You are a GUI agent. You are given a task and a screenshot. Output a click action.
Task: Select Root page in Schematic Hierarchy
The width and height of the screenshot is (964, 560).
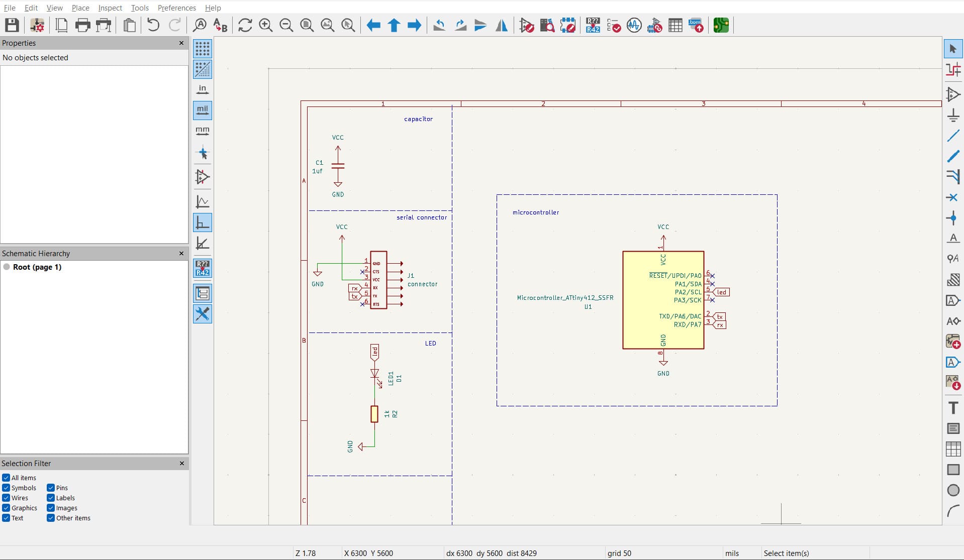tap(38, 268)
